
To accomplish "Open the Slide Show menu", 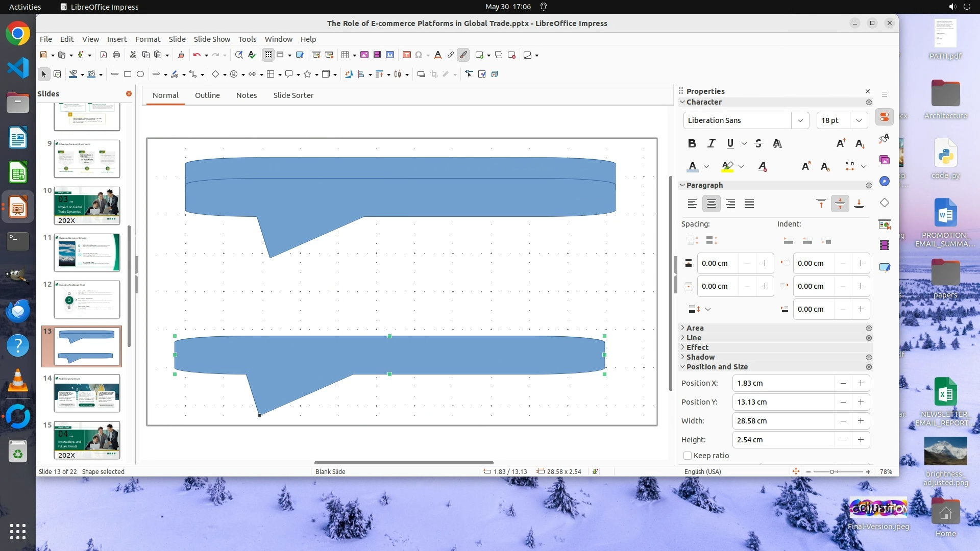I will click(212, 39).
